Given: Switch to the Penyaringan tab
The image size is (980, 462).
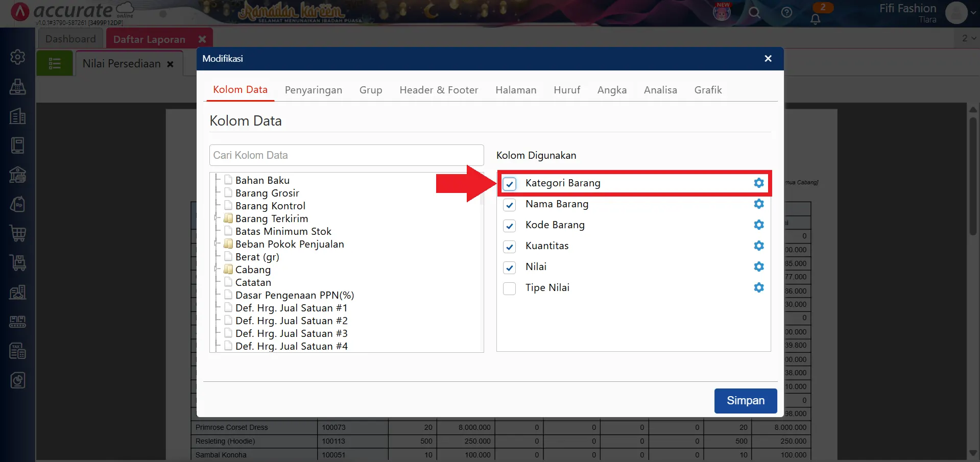Looking at the screenshot, I should click(313, 90).
